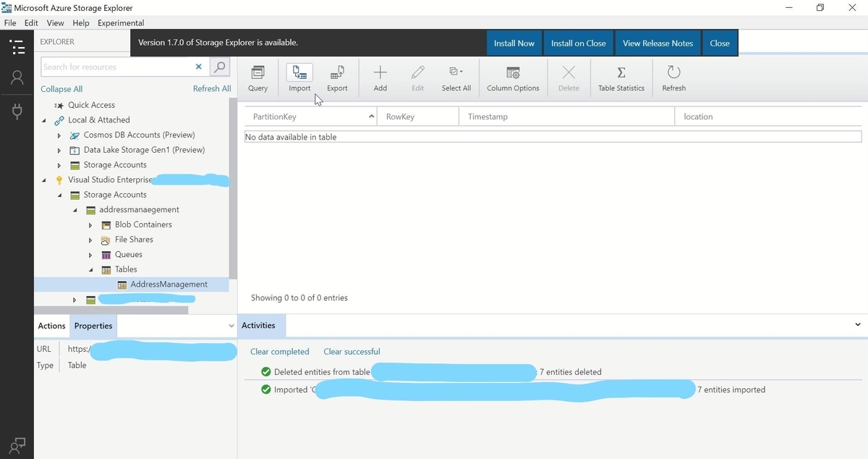This screenshot has height=459, width=868.
Task: Click the Delete toolbar button
Action: 569,79
